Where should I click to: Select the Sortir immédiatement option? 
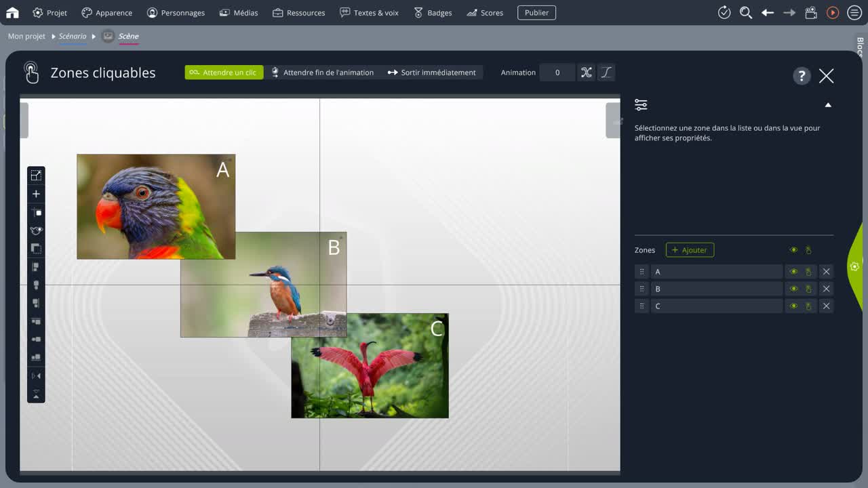tap(432, 73)
